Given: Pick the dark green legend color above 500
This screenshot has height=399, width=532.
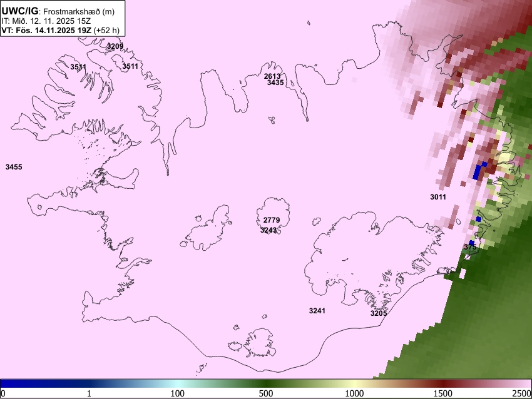Looking at the screenshot, I should [266, 384].
